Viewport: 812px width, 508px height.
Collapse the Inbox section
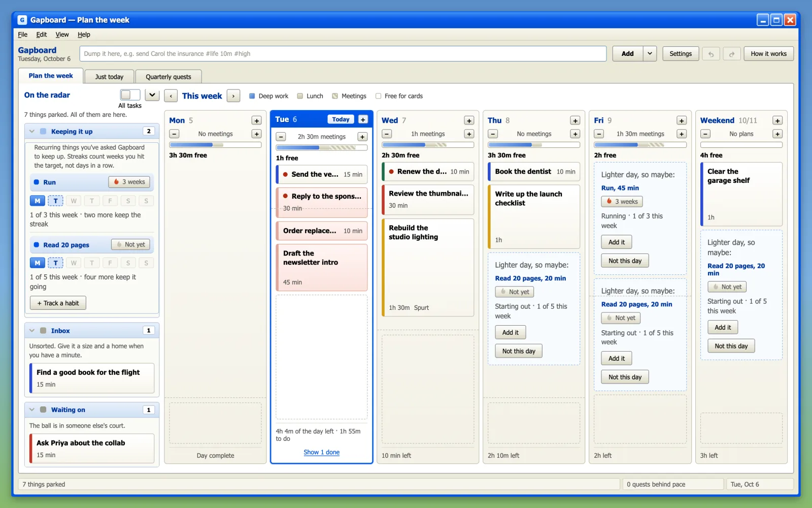point(32,331)
